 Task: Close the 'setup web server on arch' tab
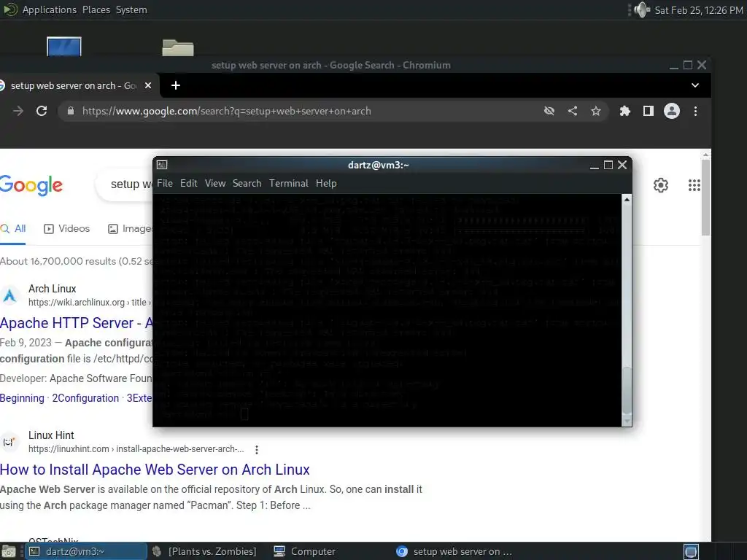point(148,85)
